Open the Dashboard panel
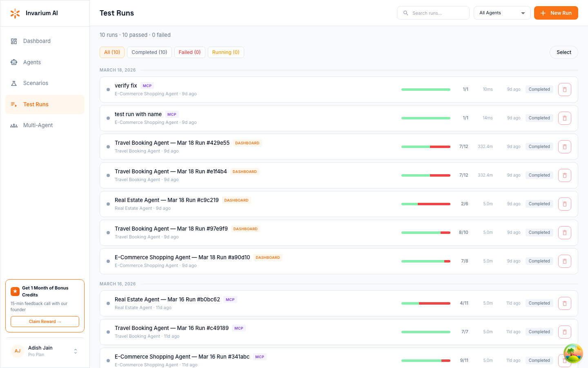 point(37,41)
